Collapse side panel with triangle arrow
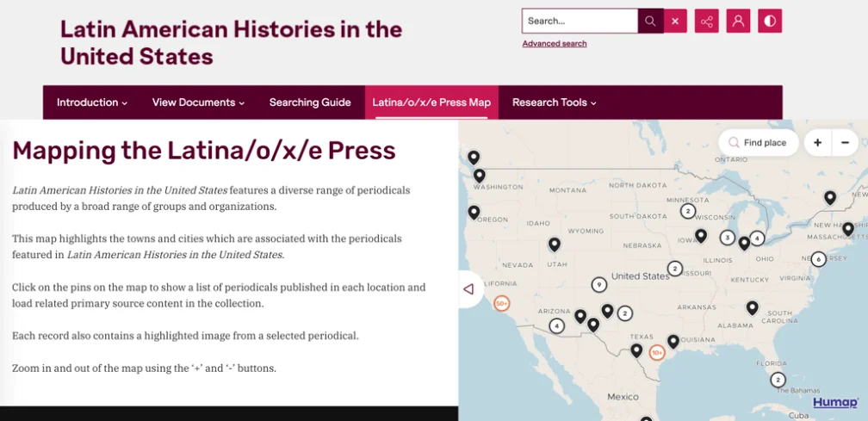Viewport: 868px width, 421px height. [468, 288]
